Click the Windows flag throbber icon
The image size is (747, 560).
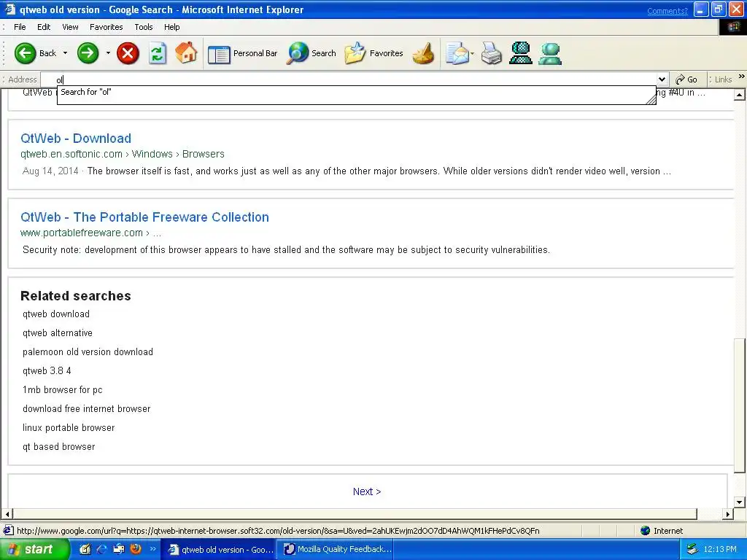pos(732,27)
